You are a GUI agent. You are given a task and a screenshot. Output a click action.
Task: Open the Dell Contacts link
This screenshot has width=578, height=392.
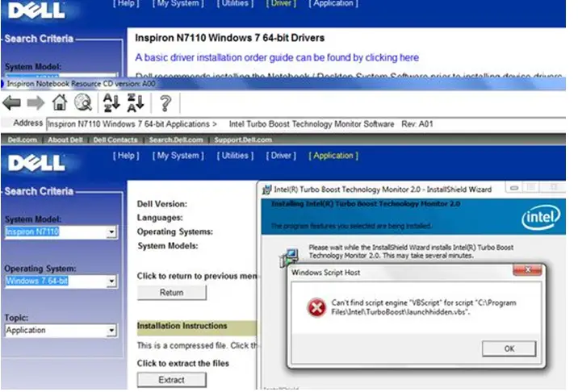[115, 140]
